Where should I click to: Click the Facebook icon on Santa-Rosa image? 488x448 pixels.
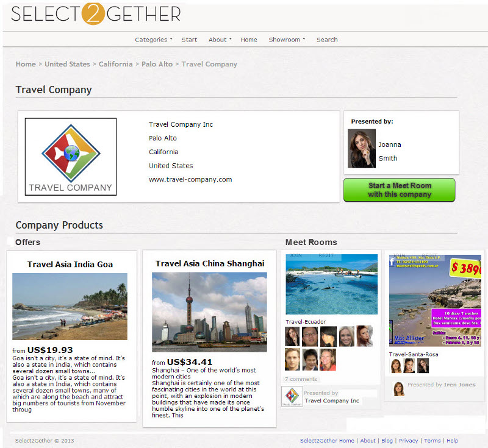point(392,261)
